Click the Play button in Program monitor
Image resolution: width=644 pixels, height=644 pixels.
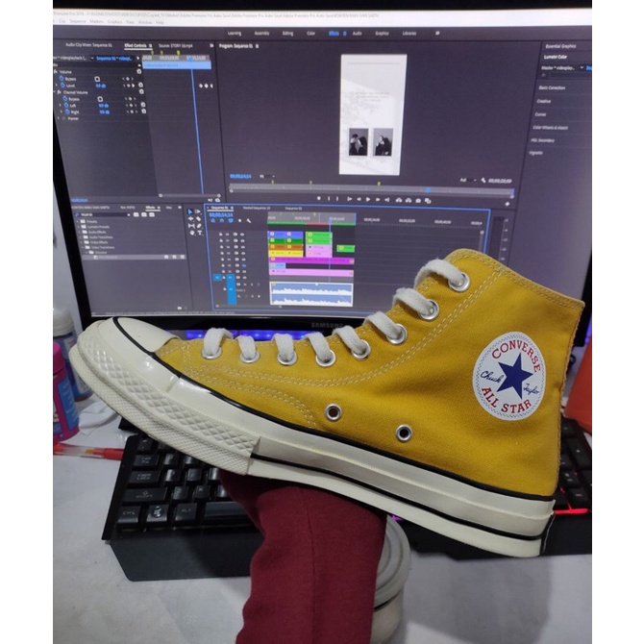pyautogui.click(x=368, y=200)
